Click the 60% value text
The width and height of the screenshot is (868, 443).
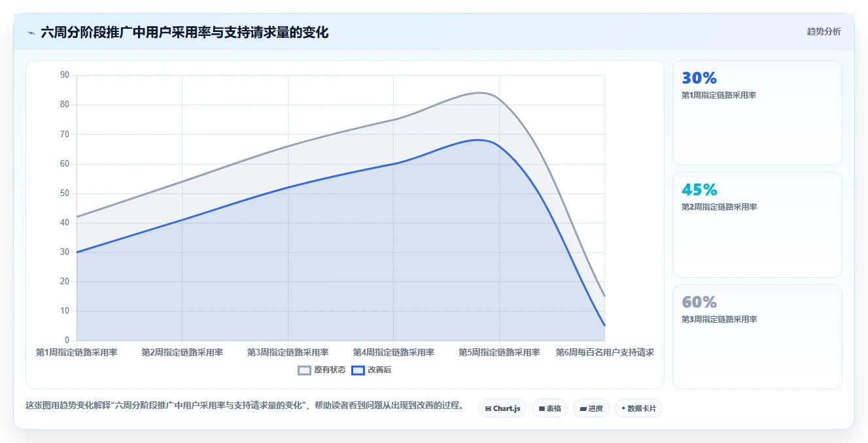(x=699, y=303)
